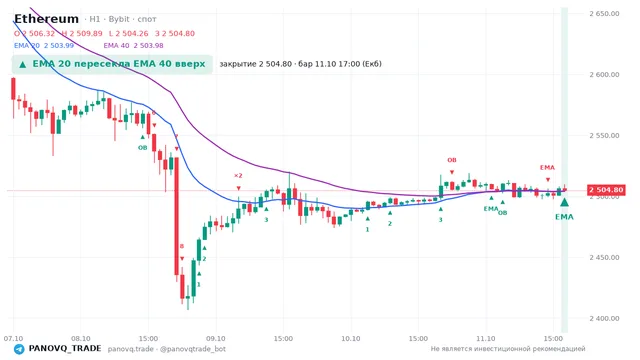Click the H1 · Bybit · спот subtitle
The width and height of the screenshot is (640, 360).
[x=120, y=19]
